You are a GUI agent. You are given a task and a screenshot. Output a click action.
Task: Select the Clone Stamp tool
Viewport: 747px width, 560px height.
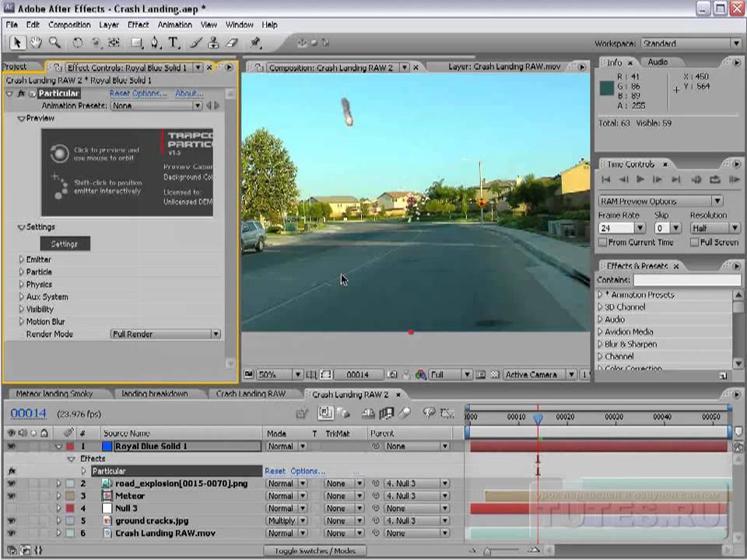[x=213, y=43]
